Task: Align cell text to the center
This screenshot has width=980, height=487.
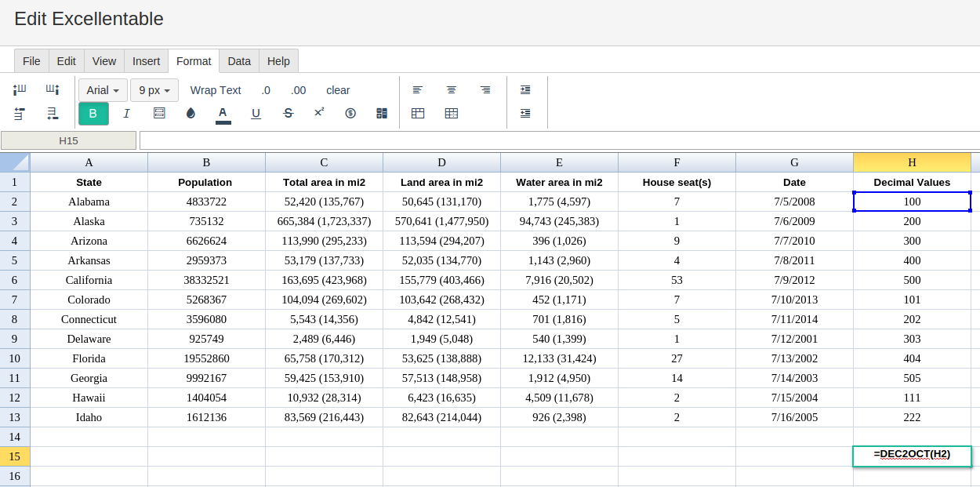Action: coord(452,90)
